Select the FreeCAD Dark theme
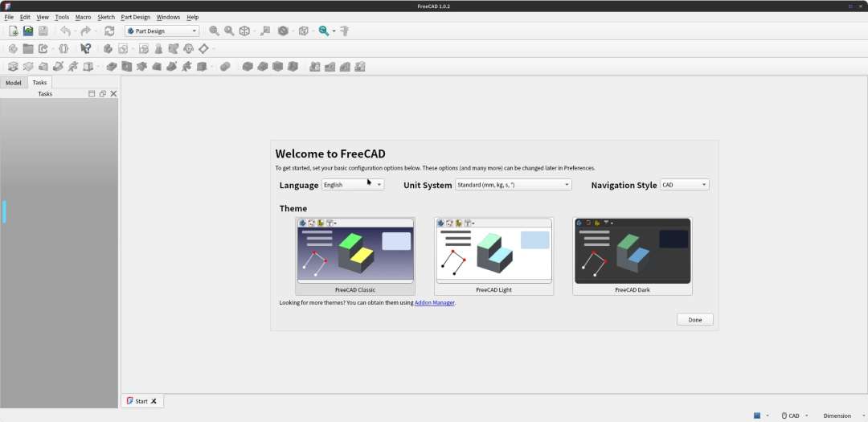Image resolution: width=868 pixels, height=422 pixels. coord(633,256)
